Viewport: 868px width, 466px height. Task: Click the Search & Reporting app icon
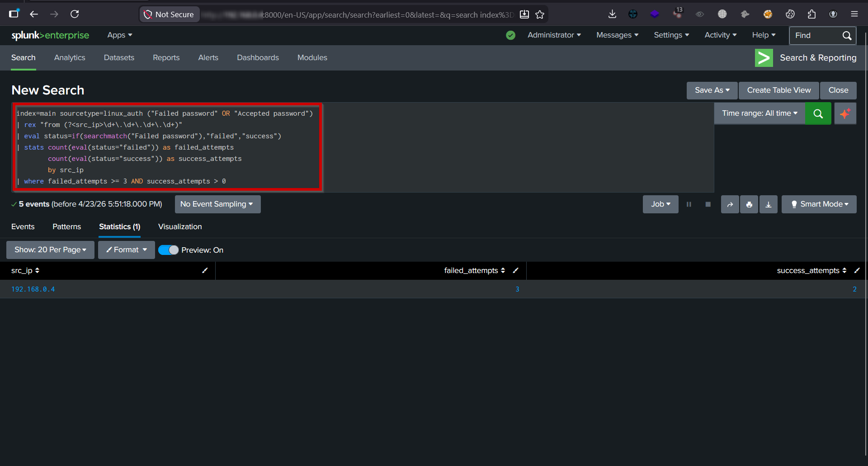point(764,58)
